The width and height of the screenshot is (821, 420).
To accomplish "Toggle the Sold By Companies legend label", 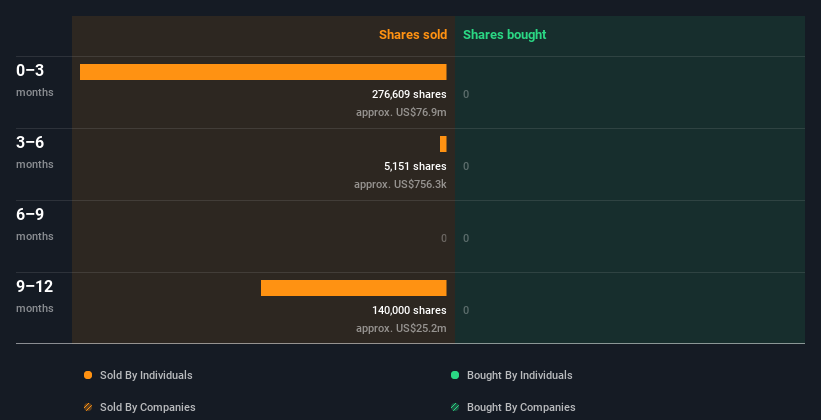I will [147, 407].
